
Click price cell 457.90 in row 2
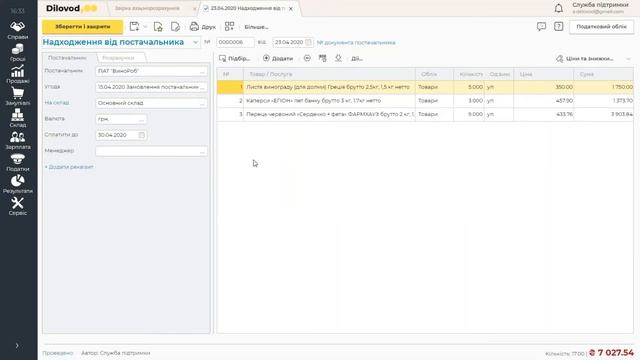544,101
